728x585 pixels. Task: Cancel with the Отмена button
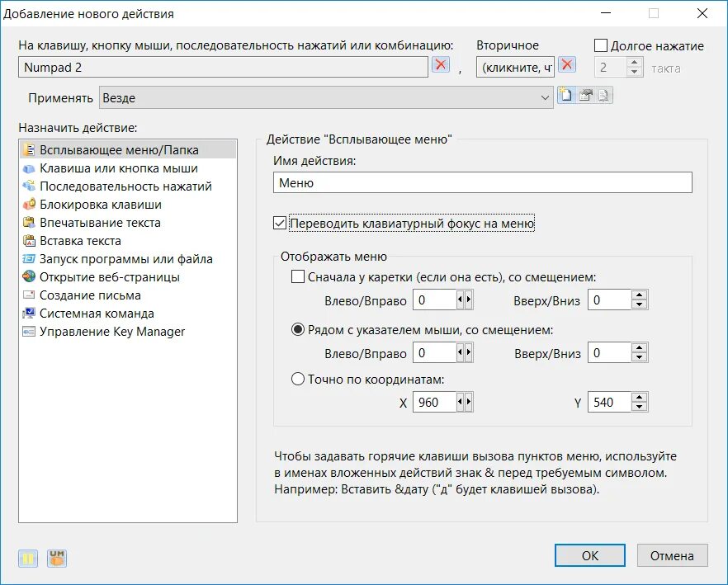(x=672, y=555)
